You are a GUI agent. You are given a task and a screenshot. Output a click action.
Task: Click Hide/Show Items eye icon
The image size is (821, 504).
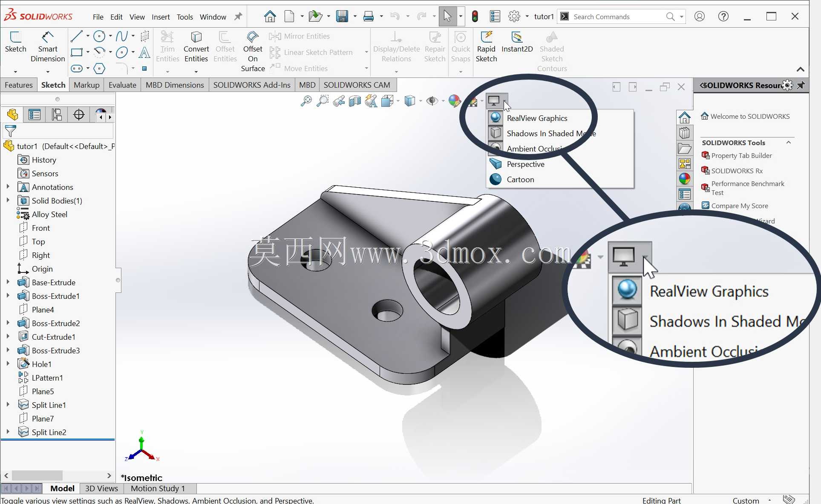pyautogui.click(x=432, y=101)
